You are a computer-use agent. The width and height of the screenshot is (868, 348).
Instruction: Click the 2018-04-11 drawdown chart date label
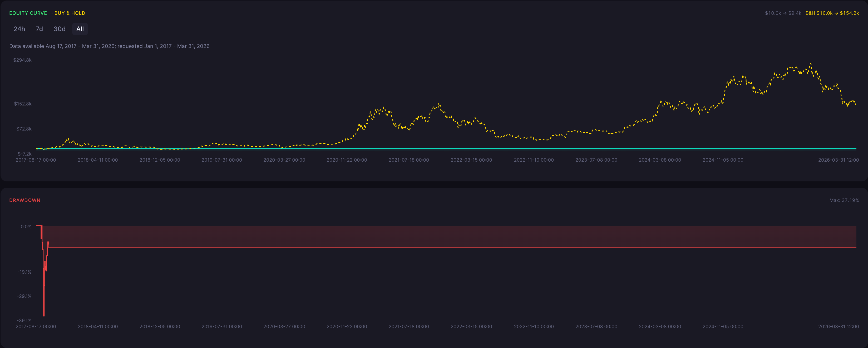(98, 326)
